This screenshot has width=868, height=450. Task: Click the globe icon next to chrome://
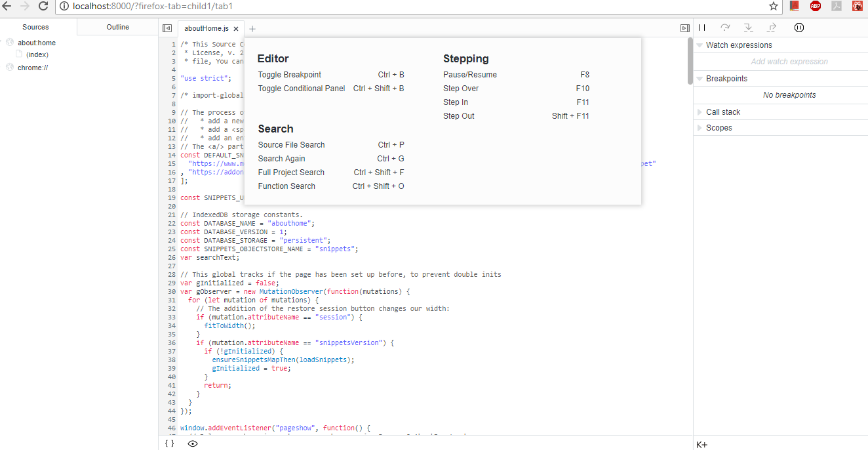pyautogui.click(x=10, y=68)
